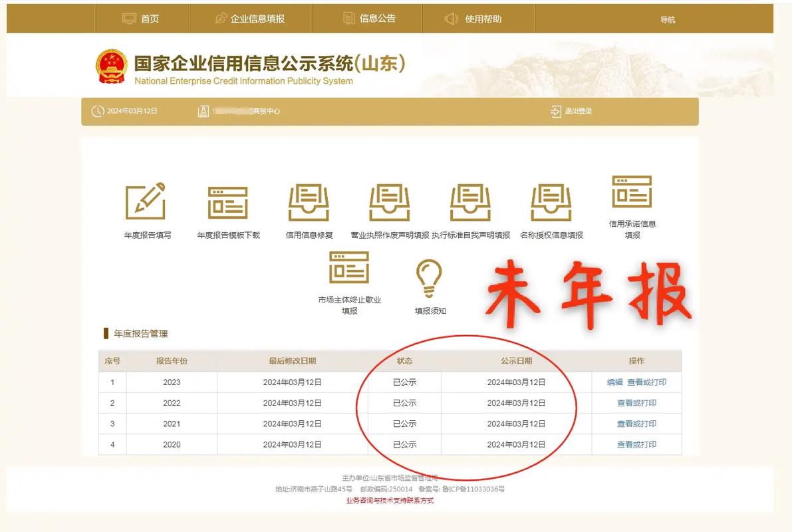The width and height of the screenshot is (792, 532).
Task: Open 使用帮助 help section
Action: (477, 18)
